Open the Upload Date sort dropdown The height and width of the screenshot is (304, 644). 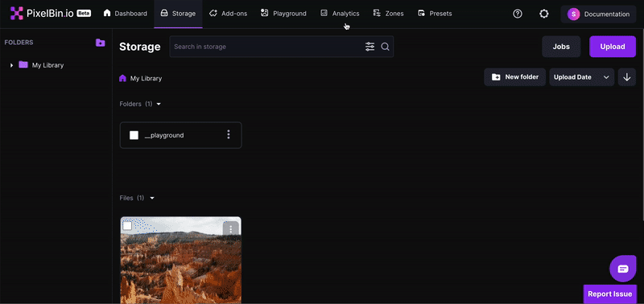pos(581,77)
